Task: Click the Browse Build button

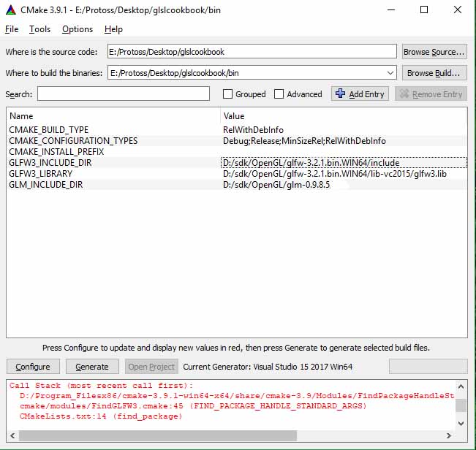Action: pyautogui.click(x=434, y=73)
